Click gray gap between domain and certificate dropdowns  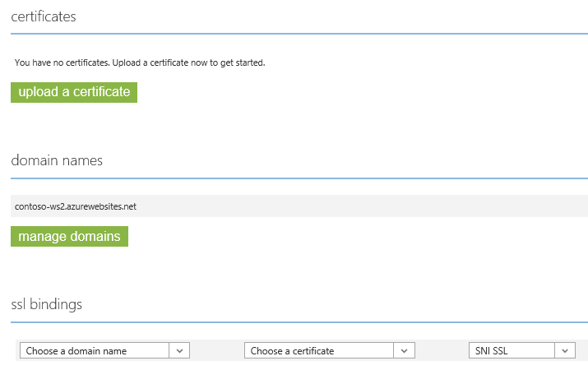pos(217,350)
